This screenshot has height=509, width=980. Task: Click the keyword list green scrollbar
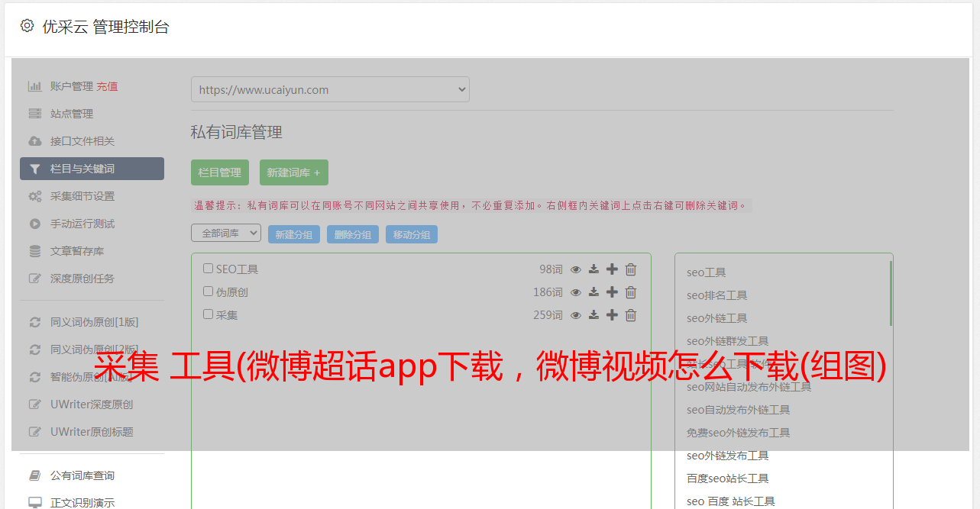tap(891, 293)
